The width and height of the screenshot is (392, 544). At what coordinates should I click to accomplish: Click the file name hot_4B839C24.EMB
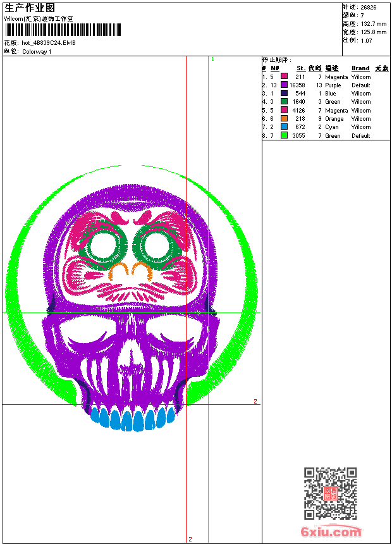(48, 43)
